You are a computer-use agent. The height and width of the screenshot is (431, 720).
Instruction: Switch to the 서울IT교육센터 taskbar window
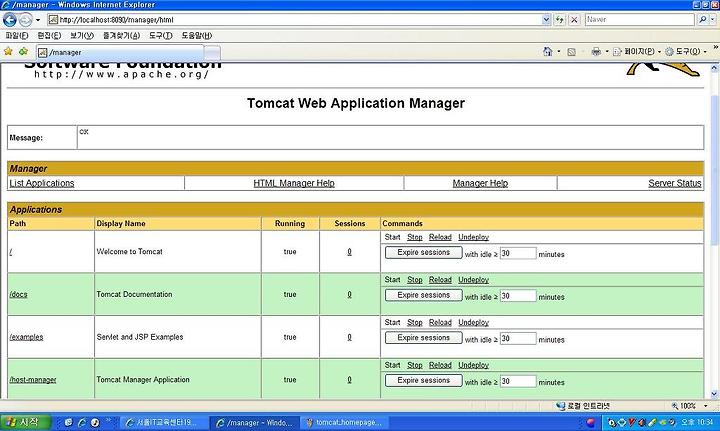coord(162,423)
